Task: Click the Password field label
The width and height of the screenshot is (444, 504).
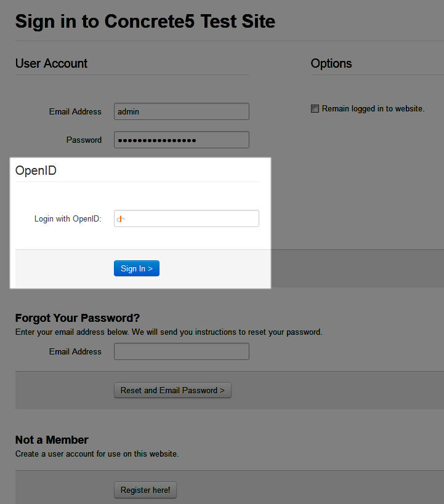Action: (x=84, y=140)
